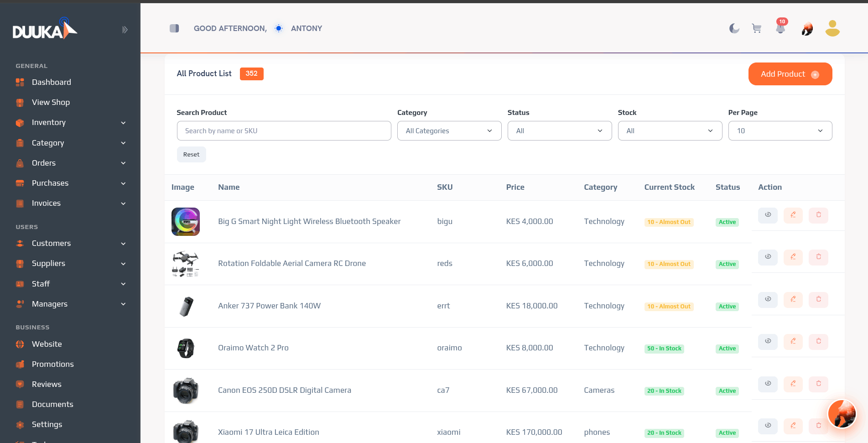Toggle the sidebar panel switch beside greeting
Viewport: 868px width, 443px height.
pos(174,28)
